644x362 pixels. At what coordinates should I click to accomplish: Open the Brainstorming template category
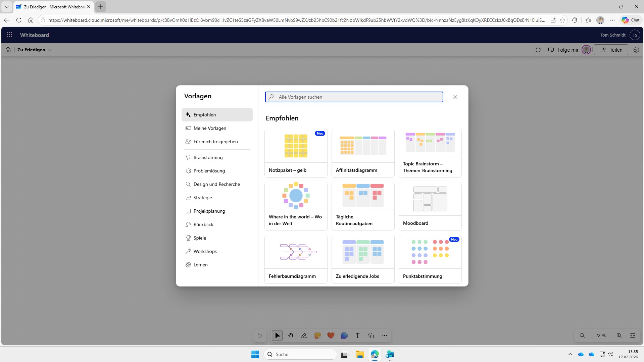(x=208, y=157)
